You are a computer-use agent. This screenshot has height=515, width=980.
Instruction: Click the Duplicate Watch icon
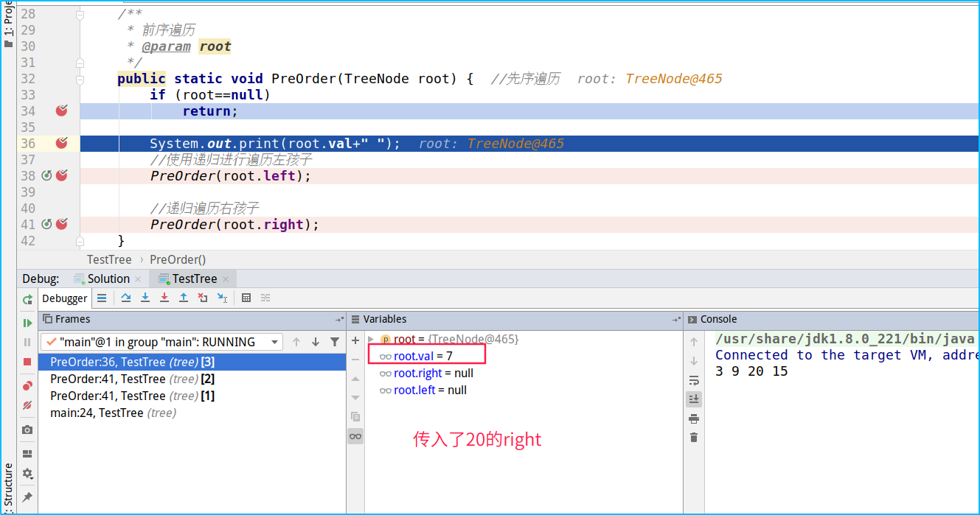tap(355, 417)
